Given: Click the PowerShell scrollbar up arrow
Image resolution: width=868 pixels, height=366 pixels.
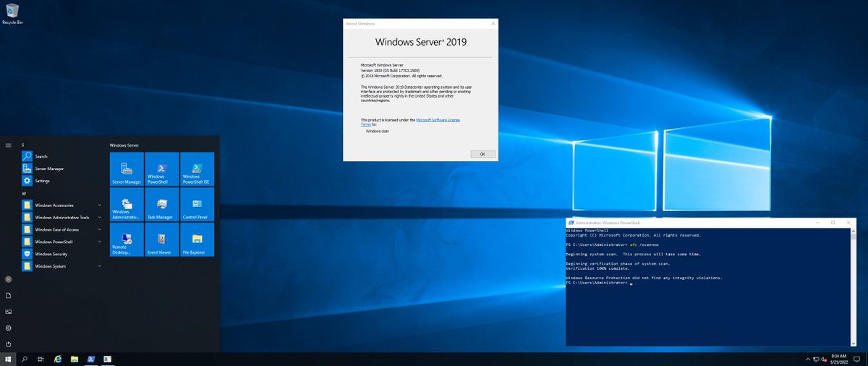Looking at the screenshot, I should [852, 230].
